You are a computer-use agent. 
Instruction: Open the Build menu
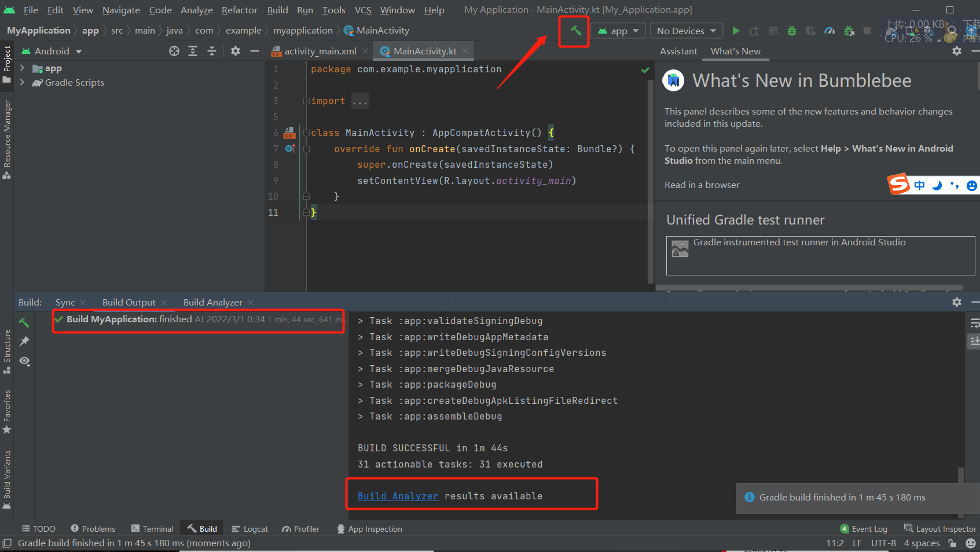pos(277,10)
